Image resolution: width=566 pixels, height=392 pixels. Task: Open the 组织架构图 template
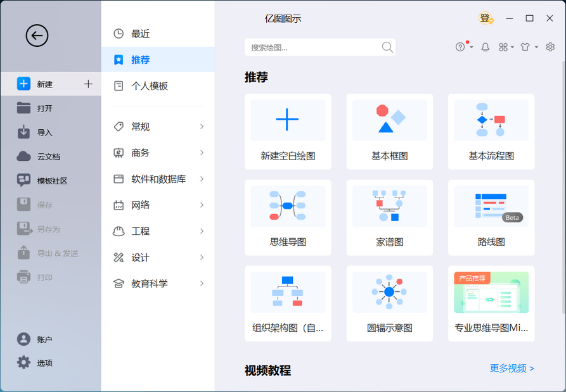(288, 303)
